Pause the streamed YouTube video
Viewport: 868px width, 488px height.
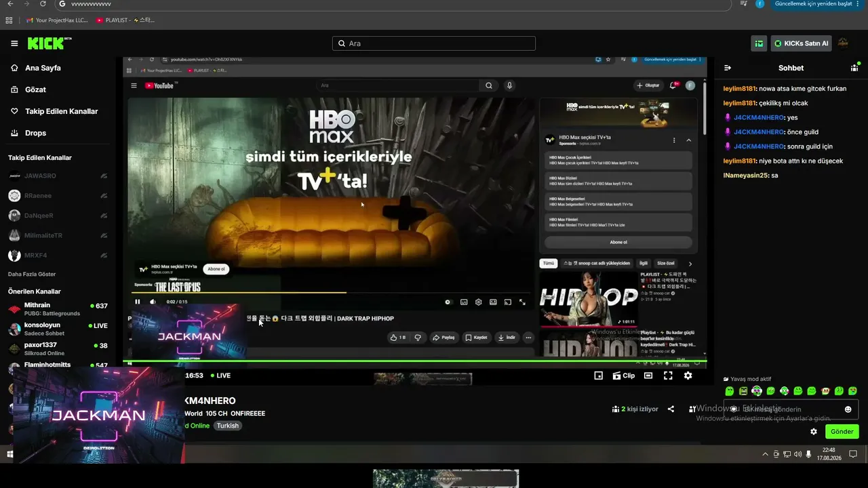(138, 302)
